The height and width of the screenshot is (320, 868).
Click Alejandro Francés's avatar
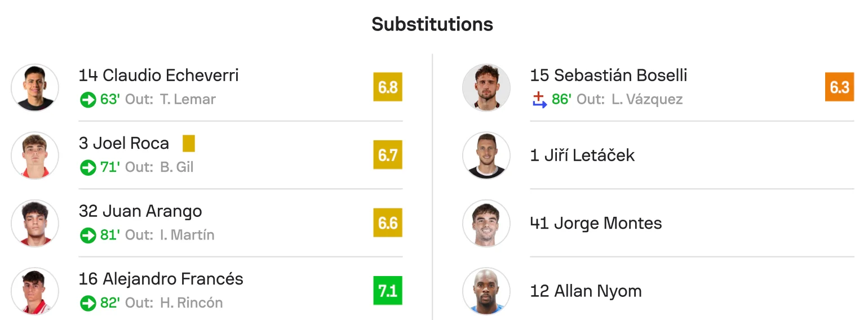click(35, 291)
